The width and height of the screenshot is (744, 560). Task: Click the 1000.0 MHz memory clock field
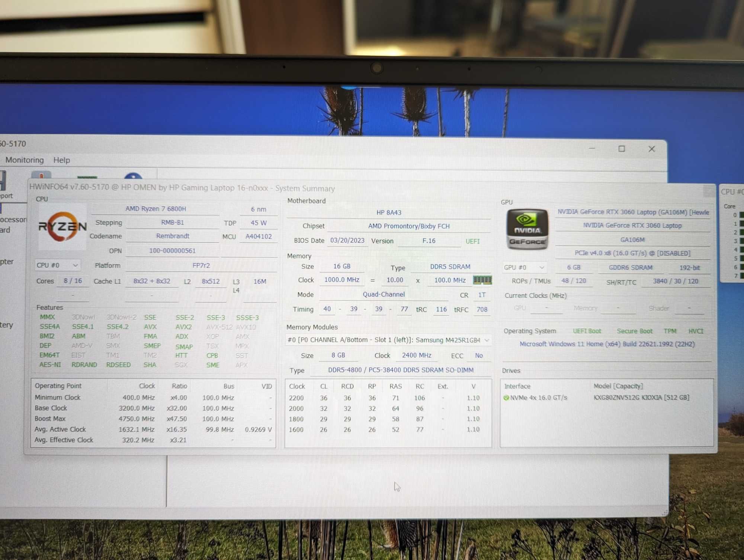click(342, 280)
